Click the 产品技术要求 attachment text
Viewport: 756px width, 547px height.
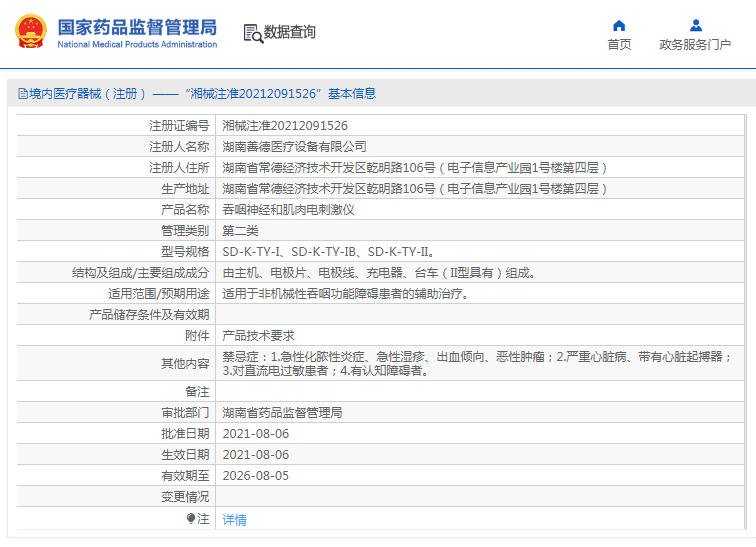tap(258, 336)
